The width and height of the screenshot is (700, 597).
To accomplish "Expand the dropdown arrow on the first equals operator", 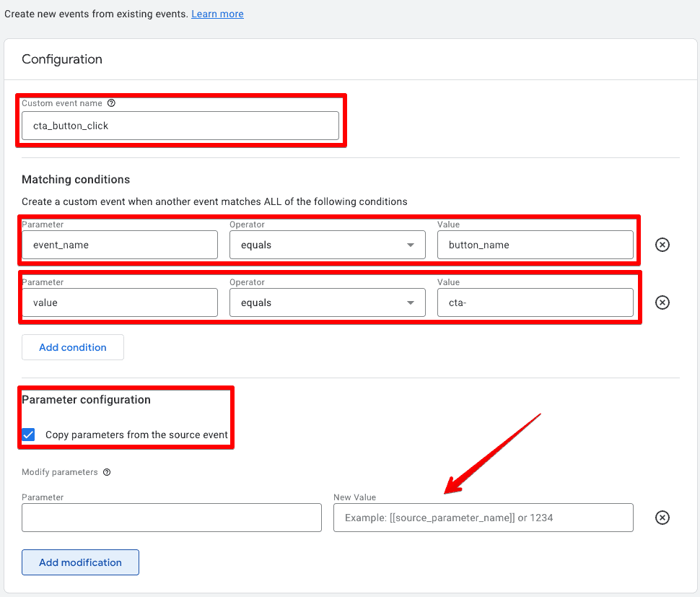I will (411, 245).
